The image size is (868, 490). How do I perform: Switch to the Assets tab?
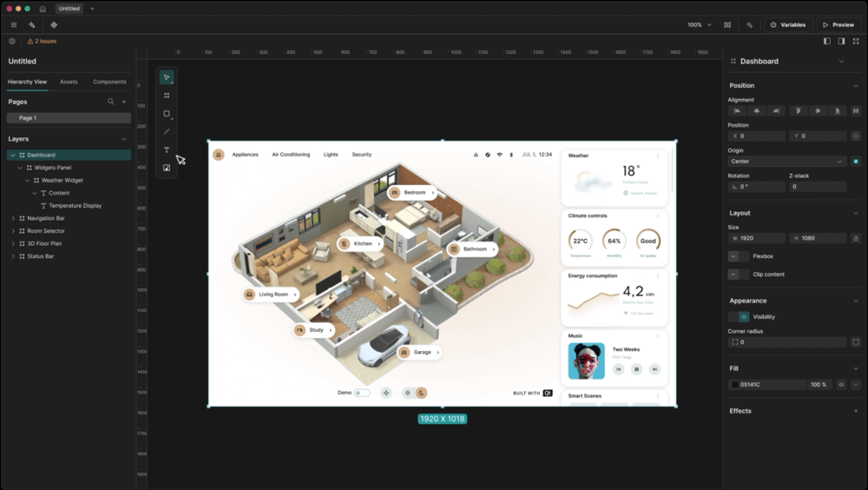click(69, 82)
